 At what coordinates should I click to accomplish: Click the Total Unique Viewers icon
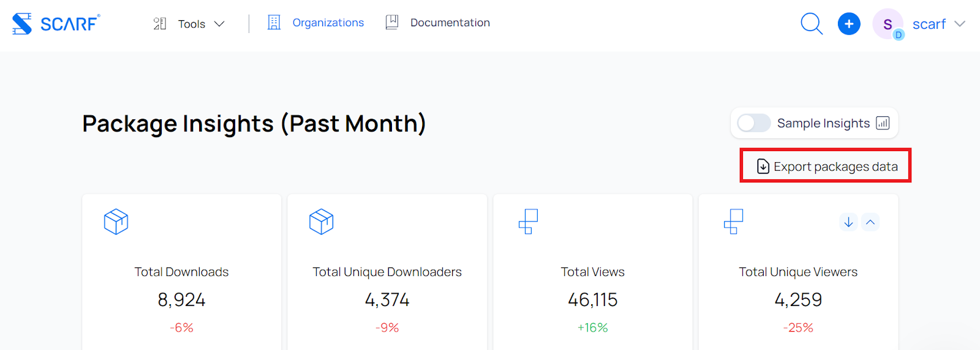733,222
